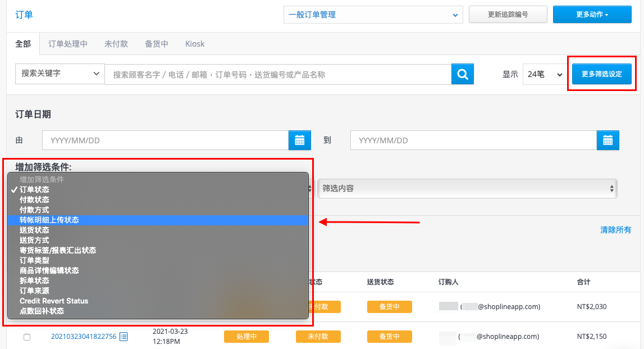Switch to the Kiosk tab
Screen dimensions: 644x349
(x=195, y=44)
